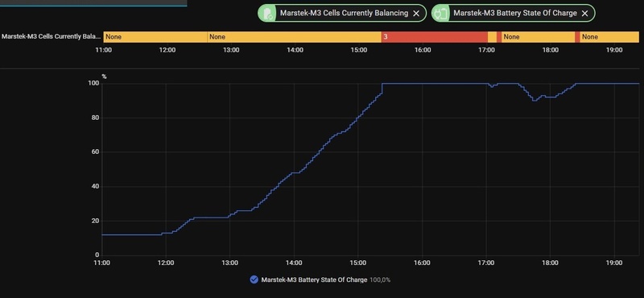Click the '20' y-axis label

tap(95, 221)
